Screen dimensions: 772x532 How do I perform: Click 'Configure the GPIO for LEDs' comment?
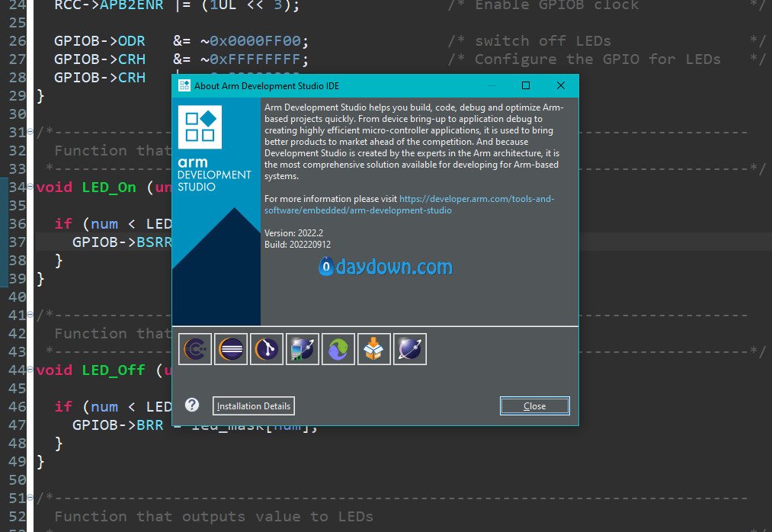click(597, 59)
